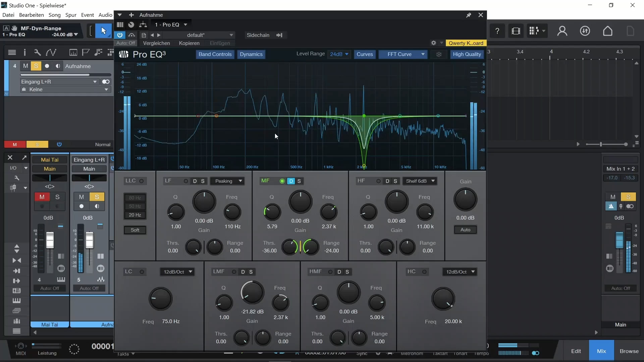Detach the mixer console icon
The image size is (644, 362).
click(x=24, y=158)
